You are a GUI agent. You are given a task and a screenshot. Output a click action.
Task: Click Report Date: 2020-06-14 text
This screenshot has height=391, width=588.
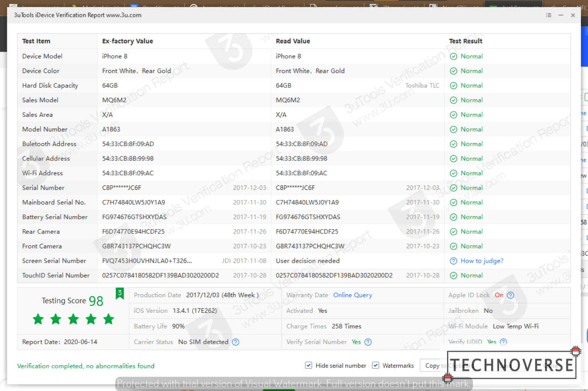click(x=60, y=342)
